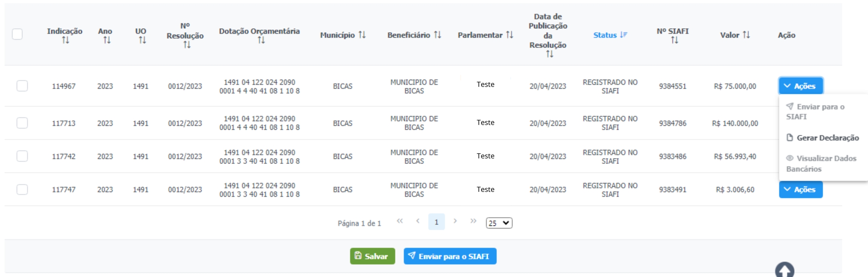Click page number 1 in pagination
Viewport: 868px width, 277px height.
tap(436, 222)
